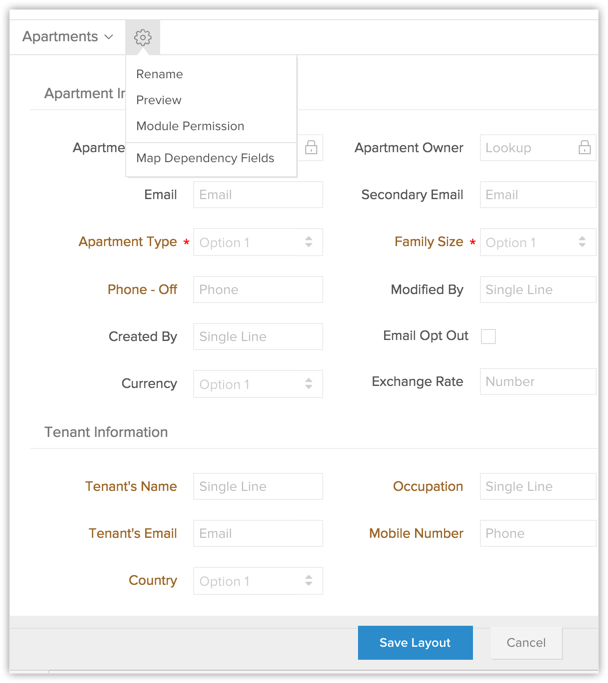Screen dimensions: 608x683
Task: Click the Secondary Email input field
Action: pyautogui.click(x=537, y=195)
